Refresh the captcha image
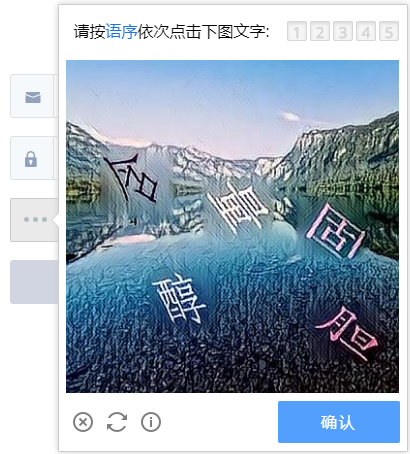 [x=117, y=422]
